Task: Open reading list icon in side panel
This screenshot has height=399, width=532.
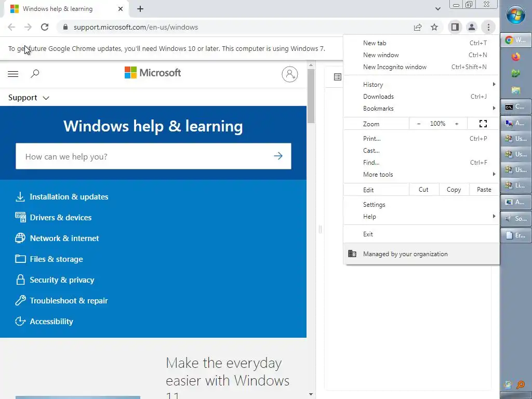Action: pos(338,77)
